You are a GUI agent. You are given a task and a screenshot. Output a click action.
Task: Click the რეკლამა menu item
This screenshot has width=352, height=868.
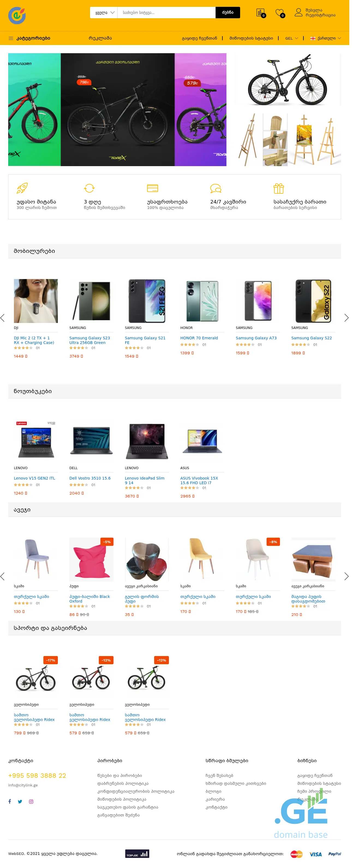point(100,38)
